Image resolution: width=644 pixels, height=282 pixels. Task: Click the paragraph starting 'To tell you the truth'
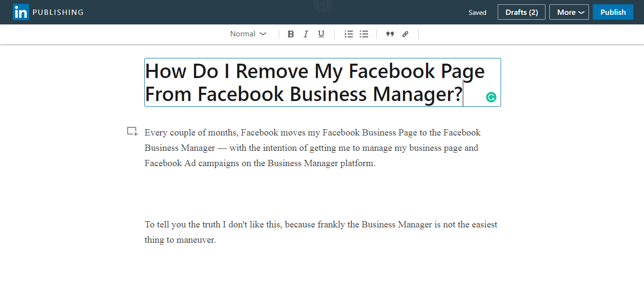coord(321,232)
